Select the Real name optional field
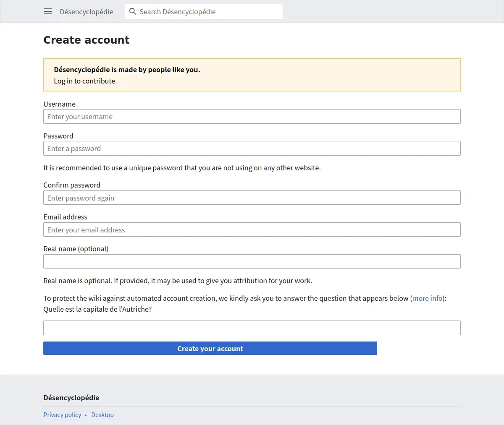The height and width of the screenshot is (425, 504). 252,261
